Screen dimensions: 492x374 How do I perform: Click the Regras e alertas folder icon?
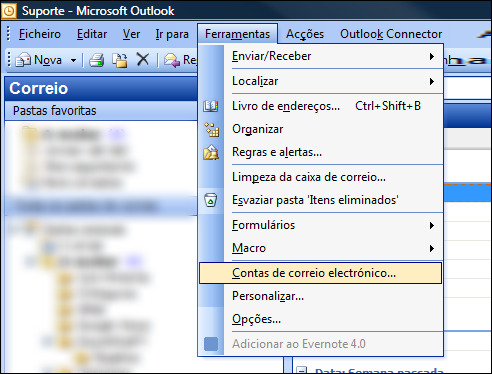(x=211, y=152)
